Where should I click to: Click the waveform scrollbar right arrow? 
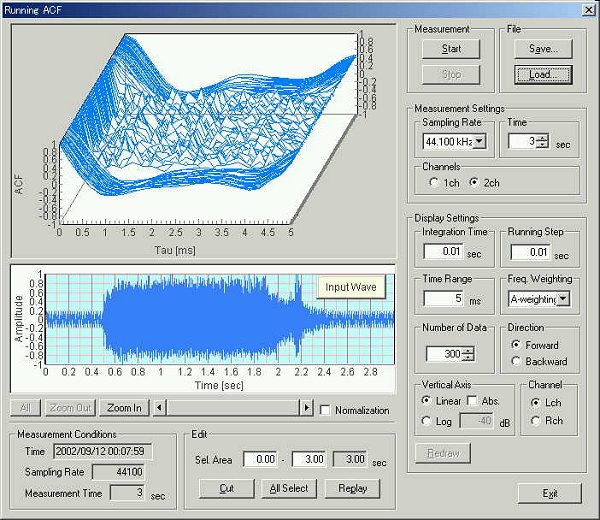pos(306,408)
